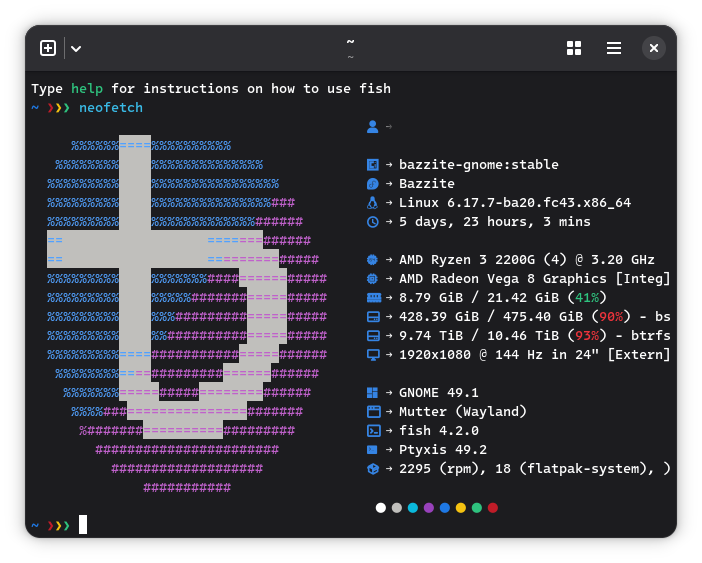Click the Linux penguin kernel icon
This screenshot has height=563, width=702.
(372, 203)
